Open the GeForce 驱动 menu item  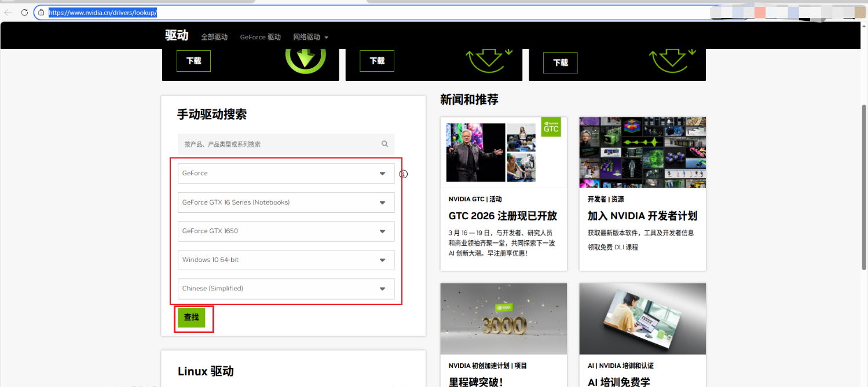click(x=261, y=37)
